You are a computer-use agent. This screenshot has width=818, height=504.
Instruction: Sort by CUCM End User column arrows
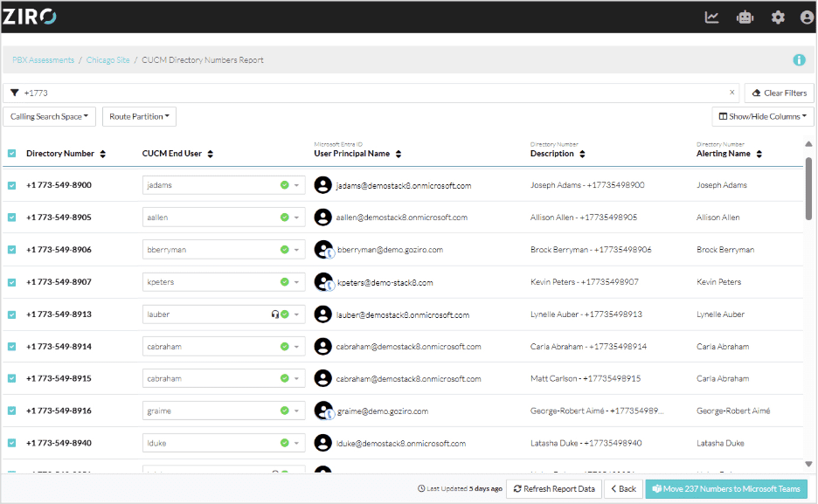(x=211, y=154)
